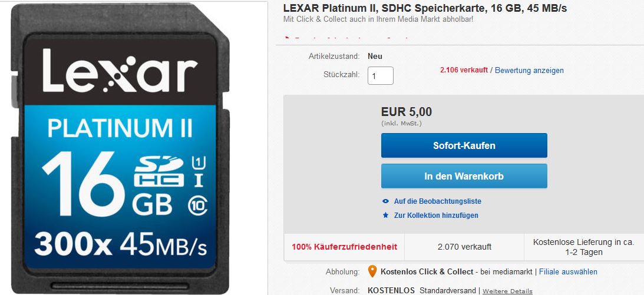The width and height of the screenshot is (644, 295).
Task: Select Zur Kollektion hinzufügen link
Action: tap(436, 216)
